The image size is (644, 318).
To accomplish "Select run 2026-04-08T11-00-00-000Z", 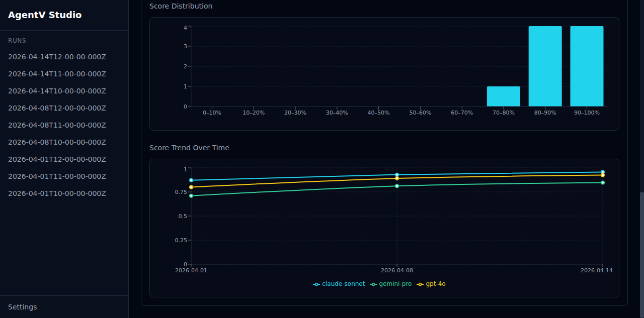I will (57, 125).
